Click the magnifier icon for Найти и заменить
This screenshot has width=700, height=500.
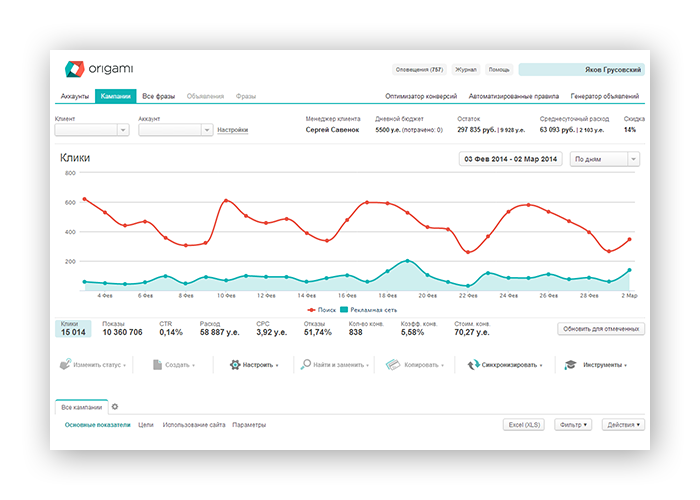(307, 365)
